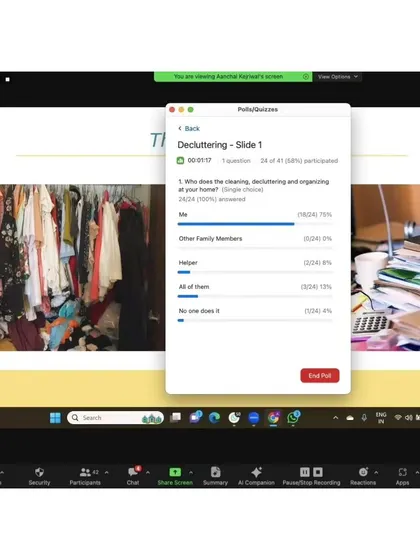Expand the Chat options caret
The width and height of the screenshot is (420, 560).
(148, 472)
